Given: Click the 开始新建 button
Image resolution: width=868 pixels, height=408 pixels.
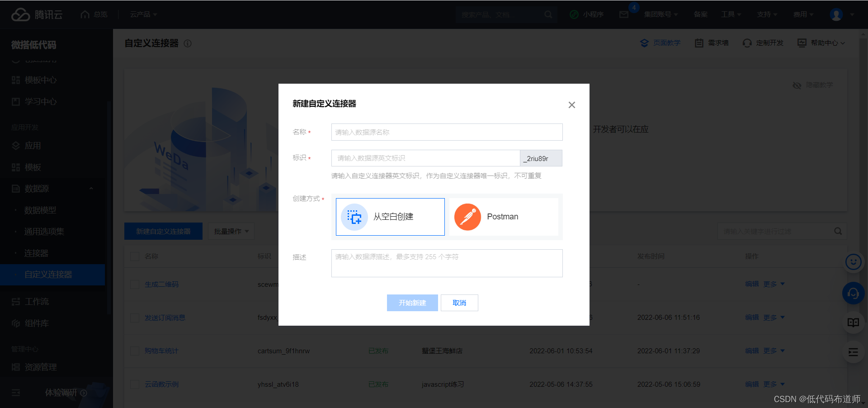Looking at the screenshot, I should coord(412,303).
